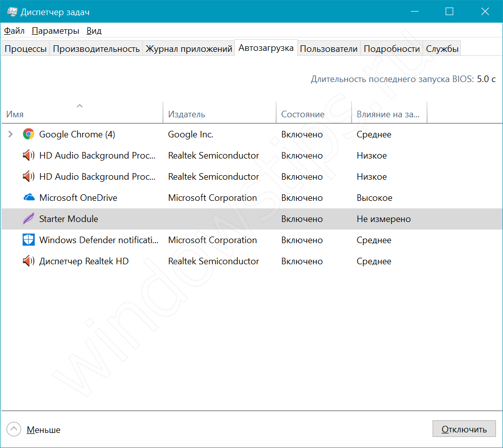The width and height of the screenshot is (503, 448).
Task: Sort by the Имя column header
Action: click(15, 114)
